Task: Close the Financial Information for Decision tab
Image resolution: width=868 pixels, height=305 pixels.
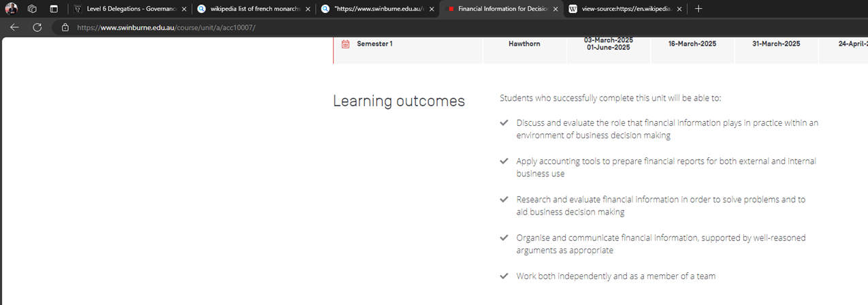Action: coord(556,9)
